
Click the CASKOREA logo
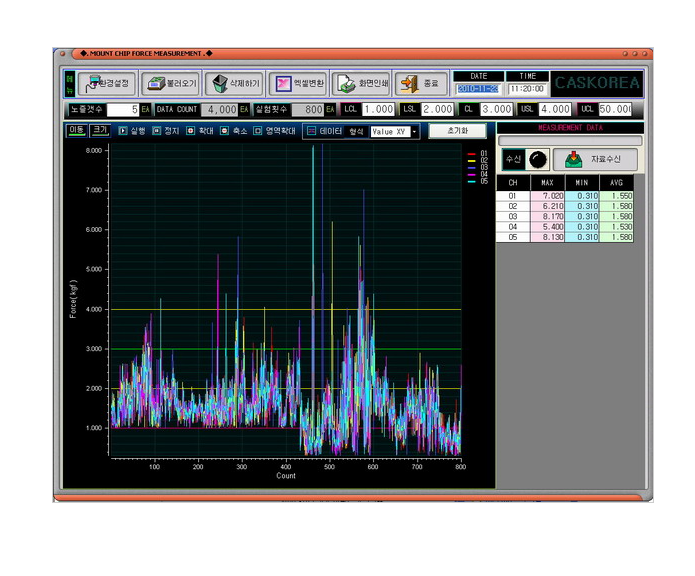coord(597,83)
